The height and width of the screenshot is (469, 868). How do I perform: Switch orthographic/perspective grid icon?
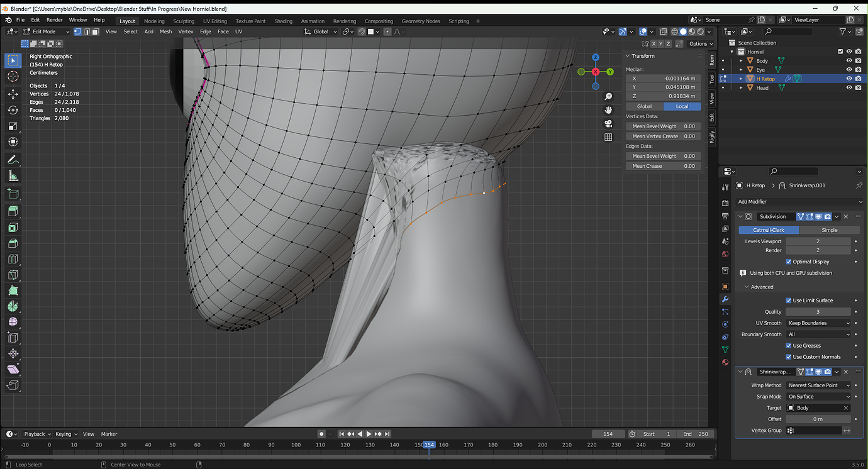pos(608,137)
